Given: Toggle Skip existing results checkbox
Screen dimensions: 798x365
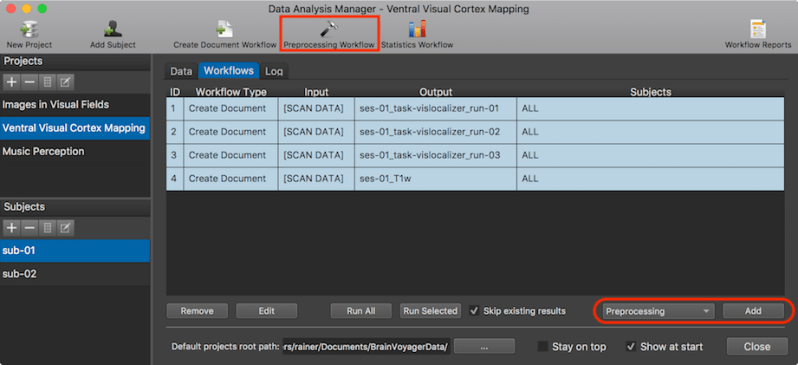Looking at the screenshot, I should [x=474, y=311].
